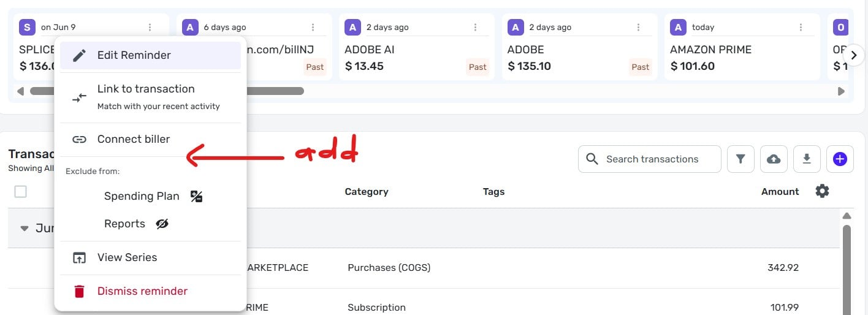Choose Edit Reminder from the menu
Viewport: 868px width, 315px height.
point(150,55)
